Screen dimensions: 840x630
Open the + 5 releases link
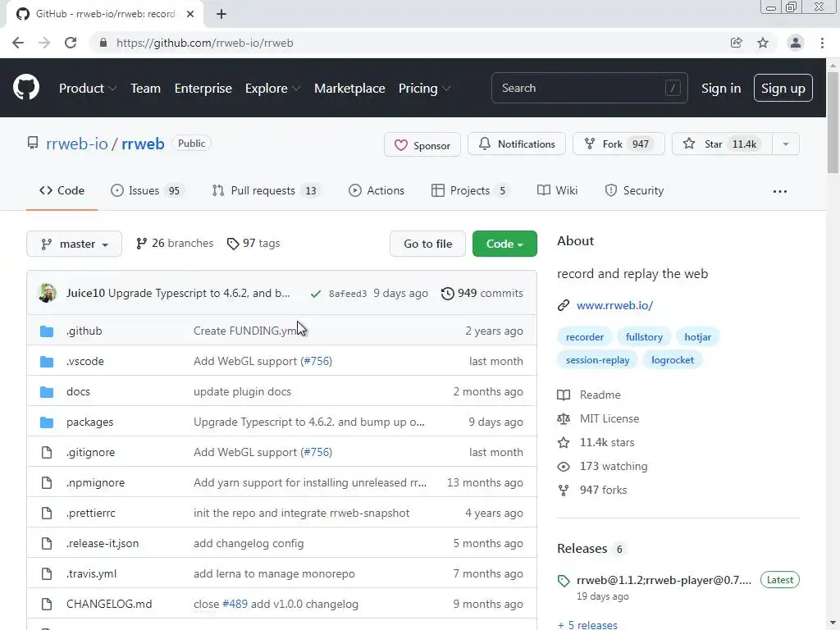tap(587, 624)
